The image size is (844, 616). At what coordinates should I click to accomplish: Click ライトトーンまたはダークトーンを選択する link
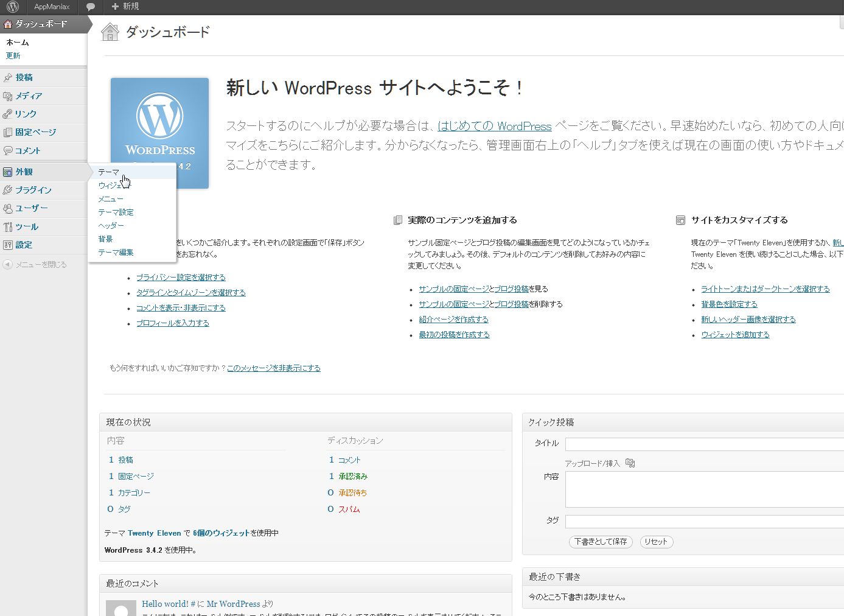pos(766,289)
